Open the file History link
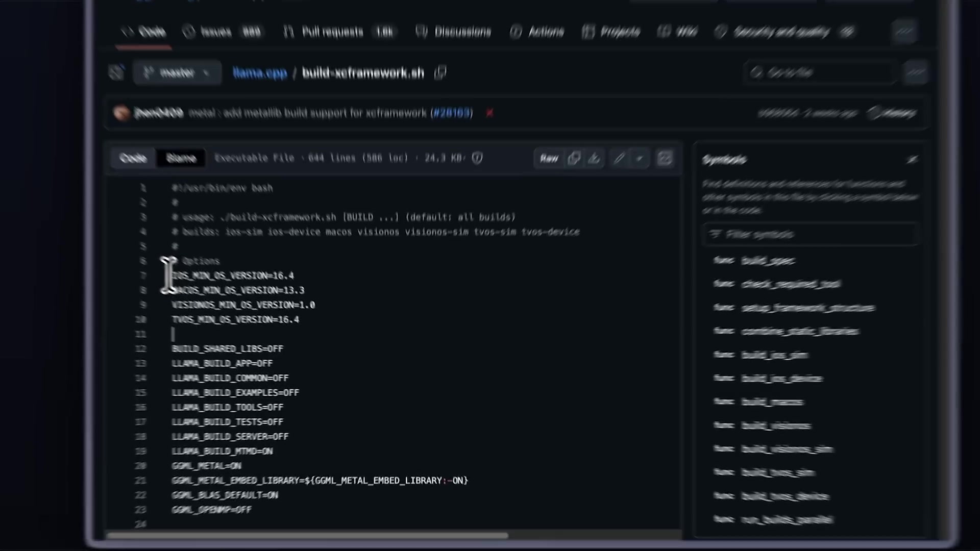The height and width of the screenshot is (551, 980). 892,113
